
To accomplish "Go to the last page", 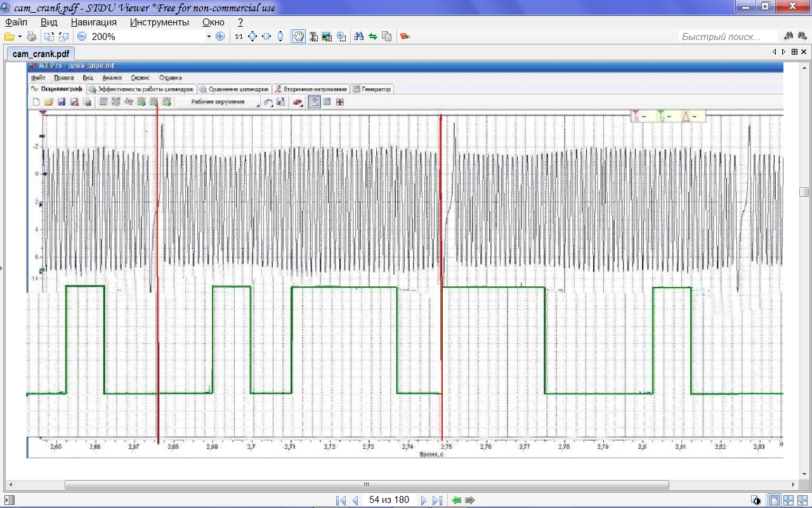I will [437, 500].
